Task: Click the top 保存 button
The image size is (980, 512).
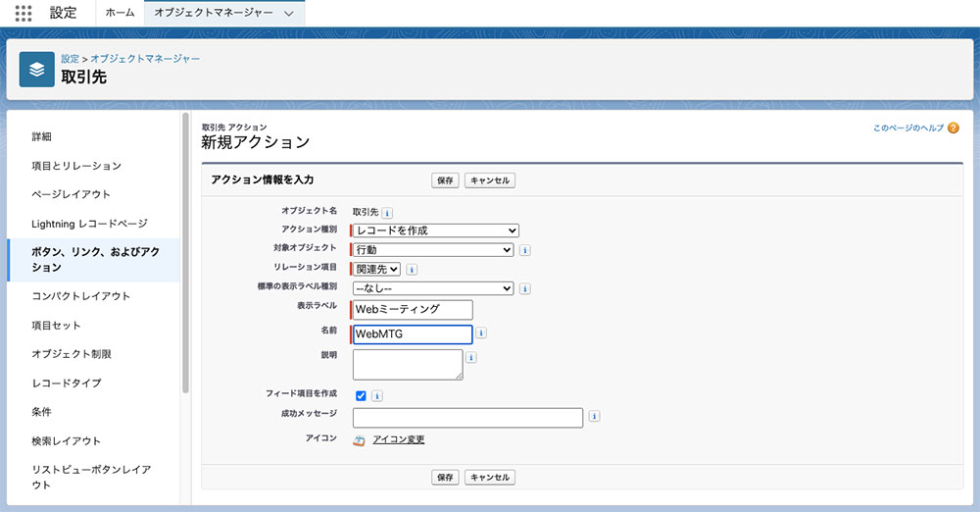Action: (445, 180)
